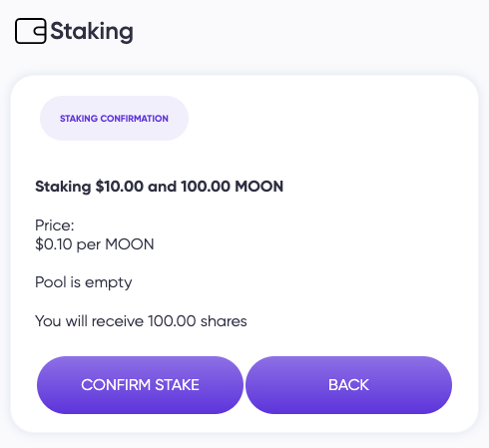The image size is (489, 448).
Task: Click the word 'STAKE' on confirm button
Action: [x=178, y=385]
